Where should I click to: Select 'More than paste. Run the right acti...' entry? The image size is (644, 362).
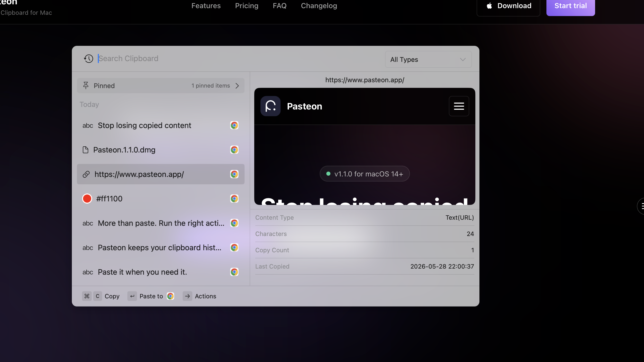click(x=161, y=223)
